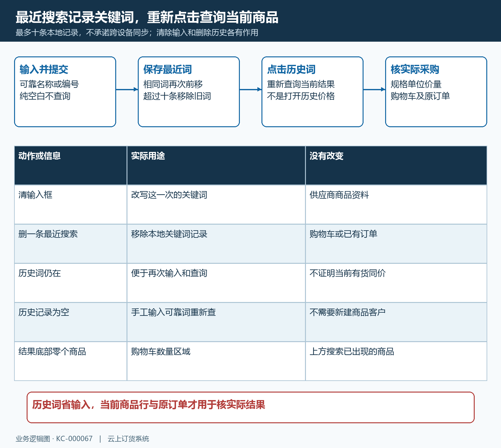Click '超过十条移除旧词' line
501x448 pixels.
tap(177, 96)
